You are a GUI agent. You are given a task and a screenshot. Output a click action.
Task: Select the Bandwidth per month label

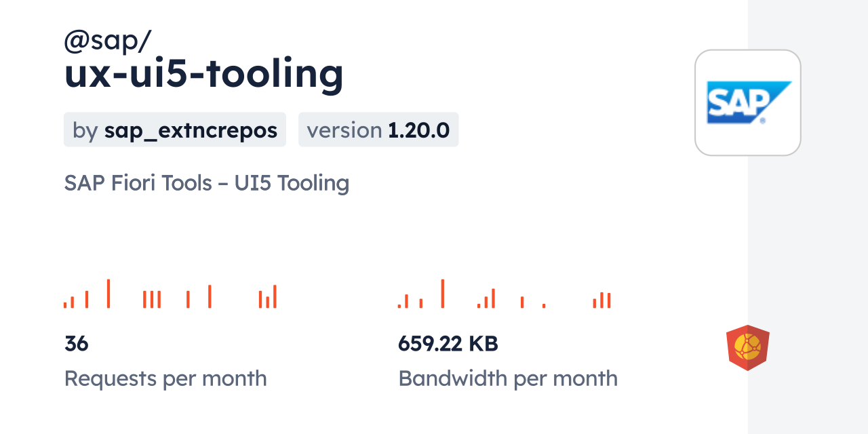coord(508,378)
